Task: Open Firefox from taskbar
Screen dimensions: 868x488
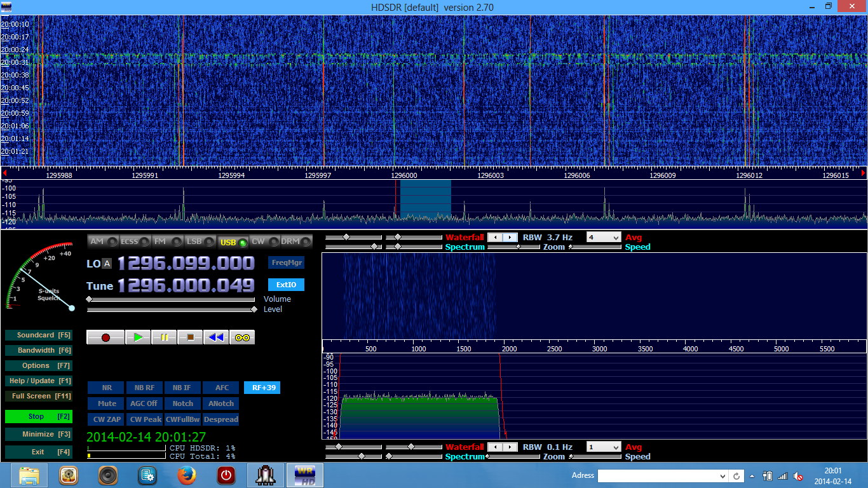Action: click(x=187, y=475)
